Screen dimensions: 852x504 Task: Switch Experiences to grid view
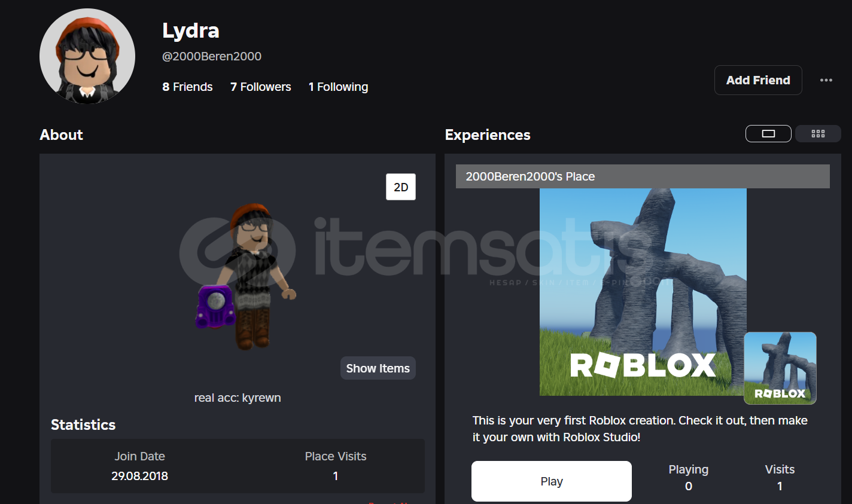coord(818,134)
